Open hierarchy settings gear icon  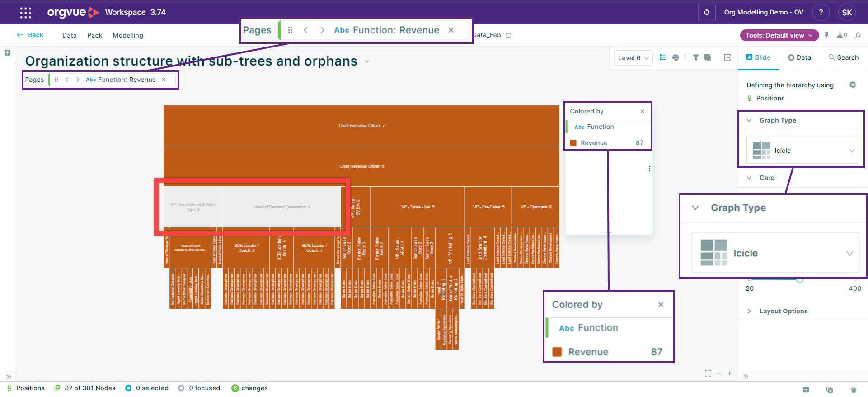tap(853, 85)
